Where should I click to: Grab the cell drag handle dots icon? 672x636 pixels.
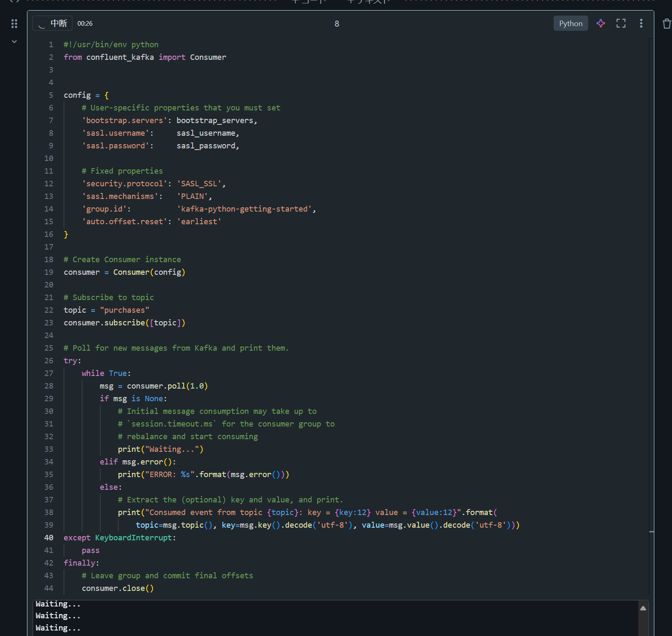(14, 24)
